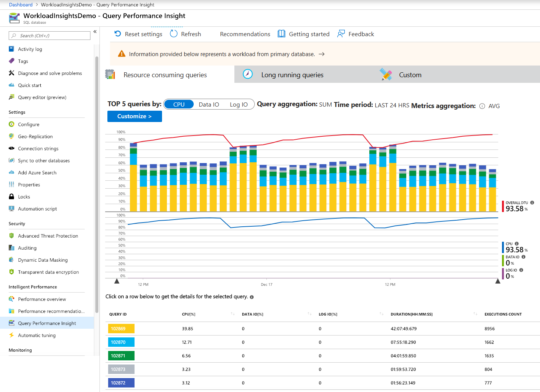Sort table by Duration column arrows

click(x=475, y=314)
